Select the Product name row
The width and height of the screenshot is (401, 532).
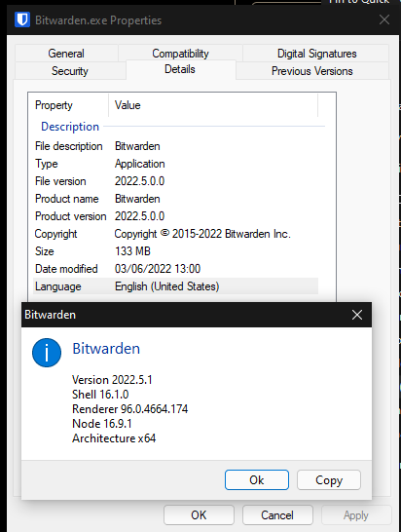[175, 199]
